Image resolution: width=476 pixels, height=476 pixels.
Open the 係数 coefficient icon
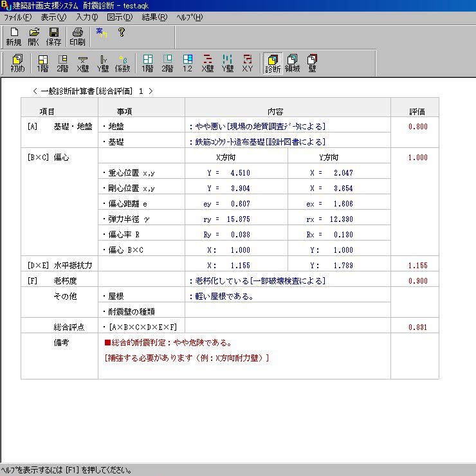[x=122, y=63]
